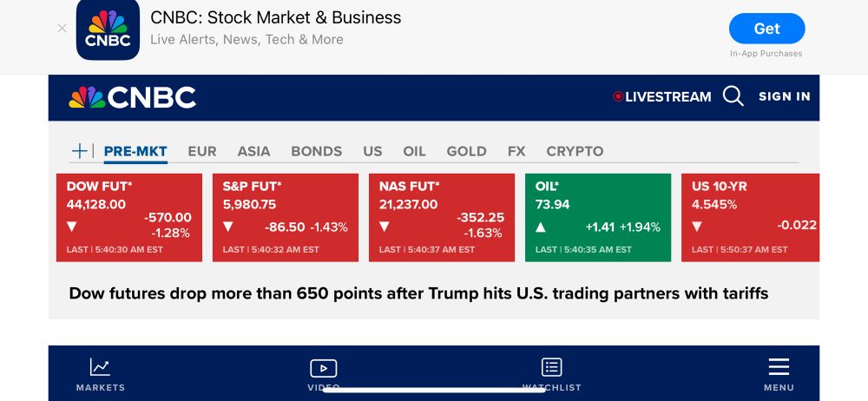The height and width of the screenshot is (401, 868).
Task: Open the CNBC peacock logo homepage
Action: (x=132, y=97)
